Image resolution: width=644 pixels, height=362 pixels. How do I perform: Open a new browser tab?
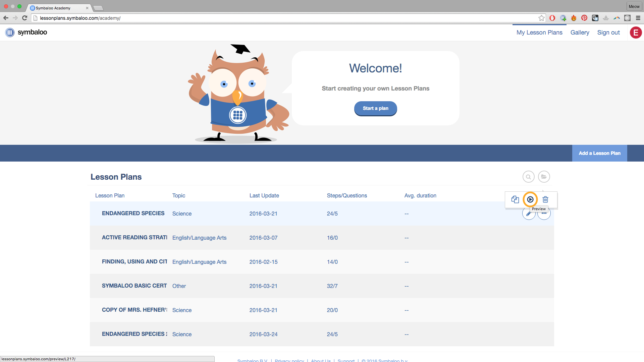98,8
